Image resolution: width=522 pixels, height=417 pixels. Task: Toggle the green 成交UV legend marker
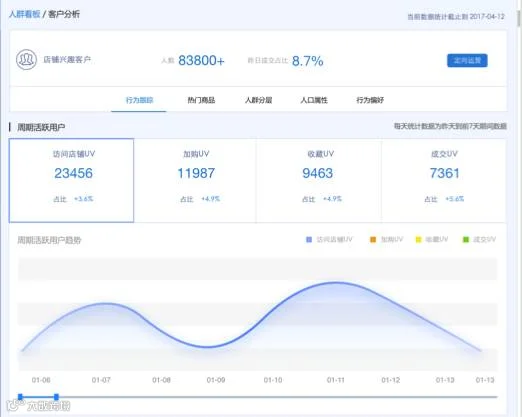pos(466,240)
